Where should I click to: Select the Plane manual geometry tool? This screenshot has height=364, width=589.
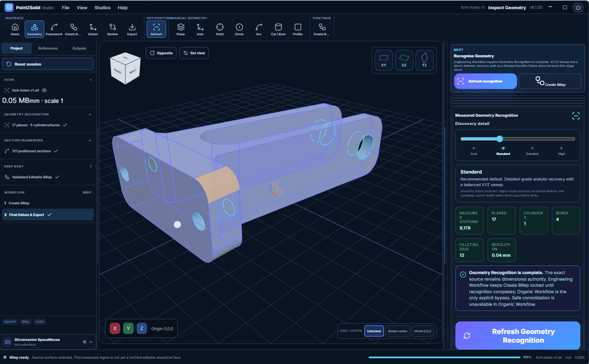click(x=181, y=29)
